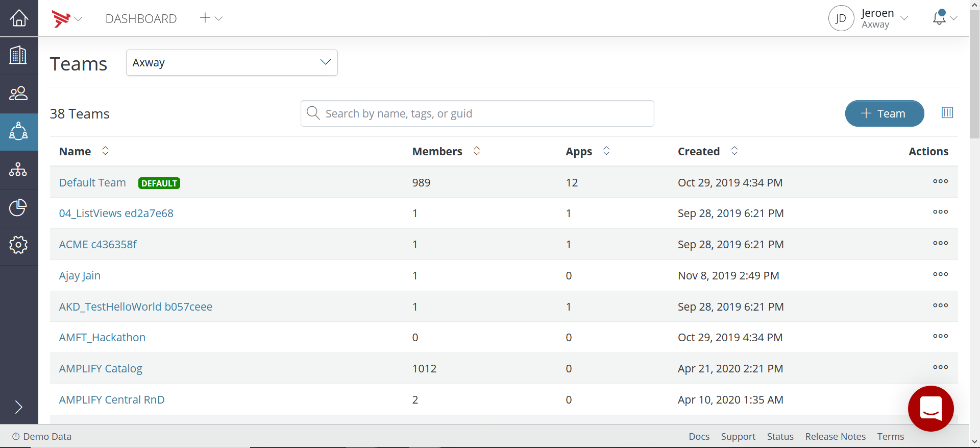Open the Settings gear sidebar icon
Screen dimensions: 980x448
(x=19, y=245)
